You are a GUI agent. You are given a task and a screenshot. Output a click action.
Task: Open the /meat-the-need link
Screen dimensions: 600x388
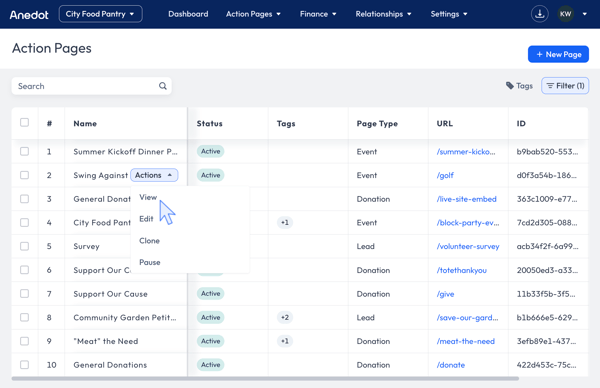tap(466, 342)
